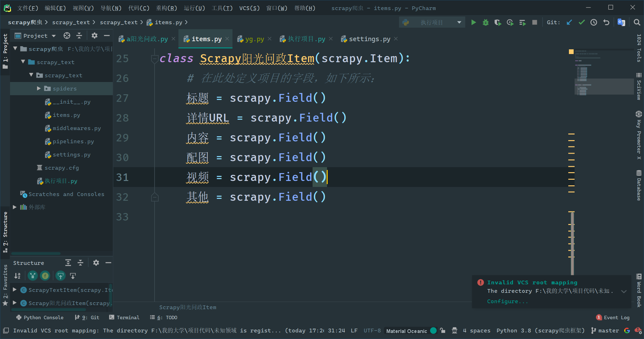
Task: Click the yellow inspection indicator square
Action: click(x=571, y=52)
